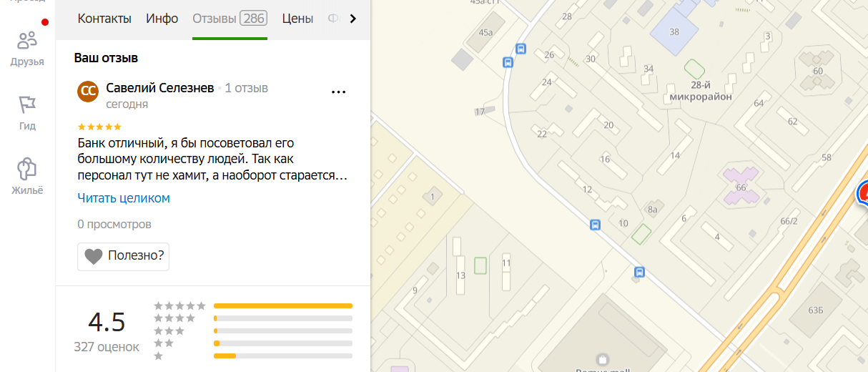Open the Цены tab
Viewport: 868px width, 372px height.
click(297, 19)
